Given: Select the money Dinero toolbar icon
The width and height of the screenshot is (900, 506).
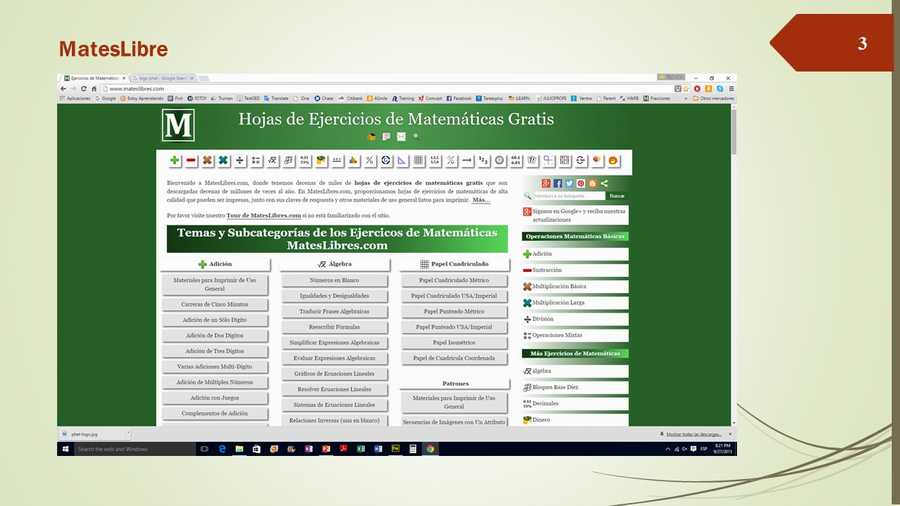Looking at the screenshot, I should [321, 161].
